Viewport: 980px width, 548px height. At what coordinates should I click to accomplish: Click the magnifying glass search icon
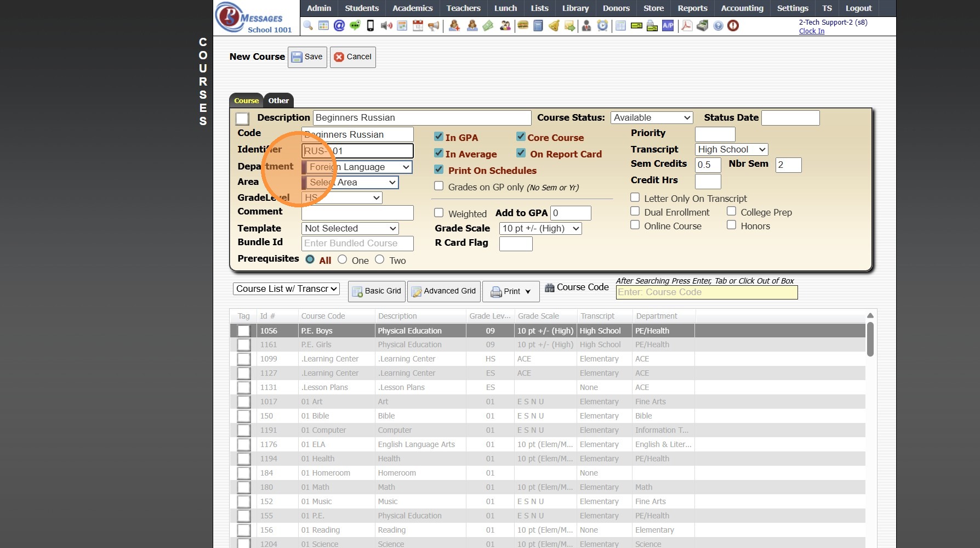[x=308, y=26]
